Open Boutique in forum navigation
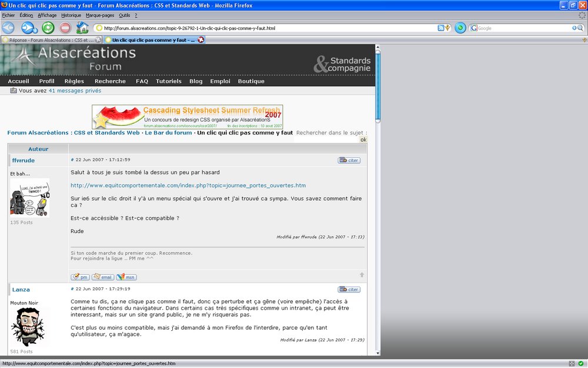 (251, 81)
